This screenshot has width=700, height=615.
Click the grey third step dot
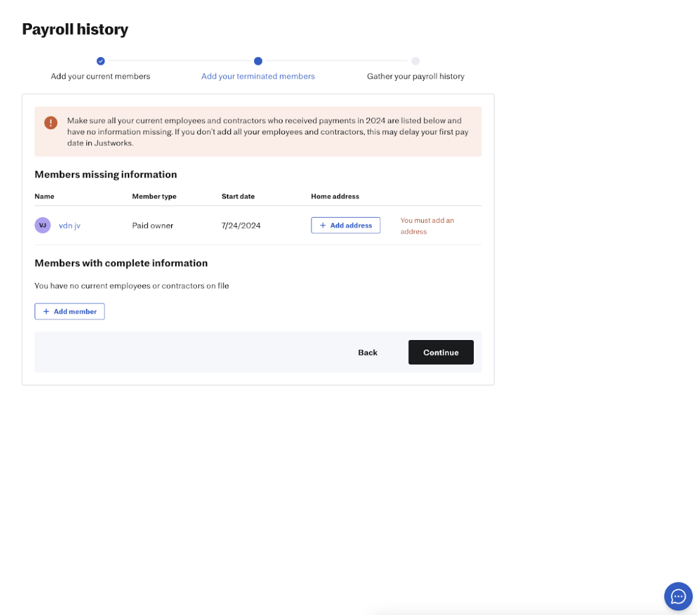pyautogui.click(x=415, y=61)
